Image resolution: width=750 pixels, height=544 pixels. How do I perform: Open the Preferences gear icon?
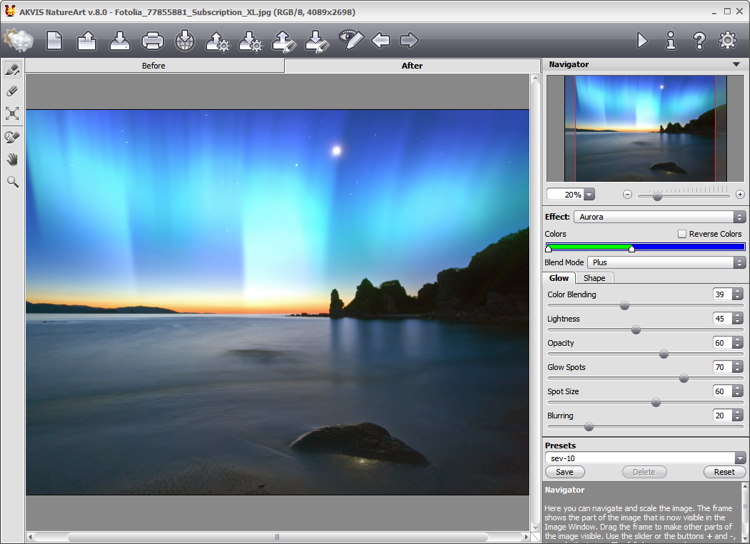pyautogui.click(x=727, y=41)
